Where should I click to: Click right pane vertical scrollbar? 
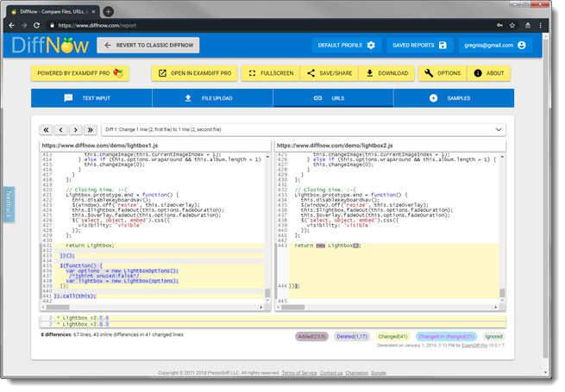point(502,228)
